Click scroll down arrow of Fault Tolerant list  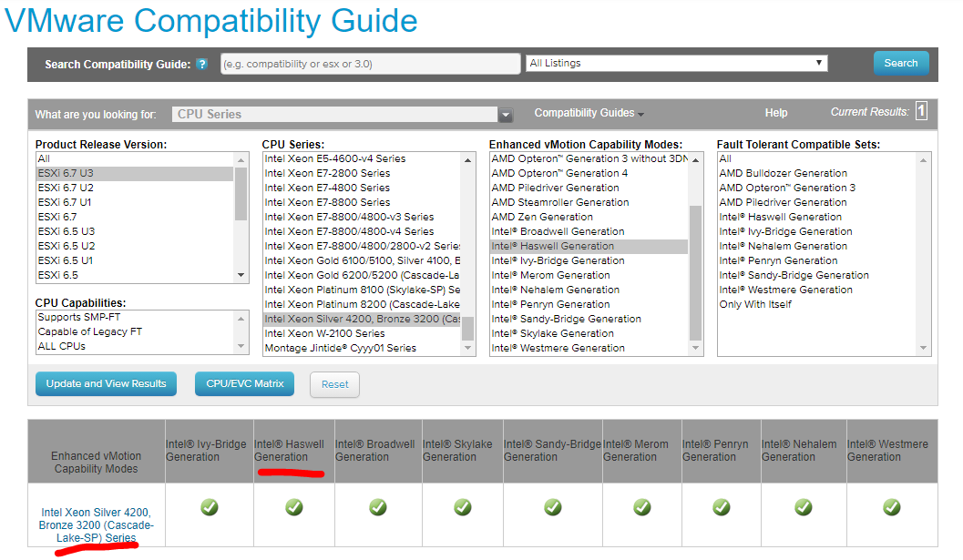point(923,348)
